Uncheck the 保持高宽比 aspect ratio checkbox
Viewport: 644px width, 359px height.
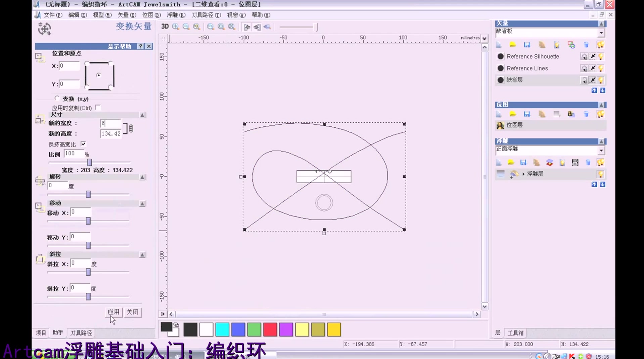click(83, 144)
